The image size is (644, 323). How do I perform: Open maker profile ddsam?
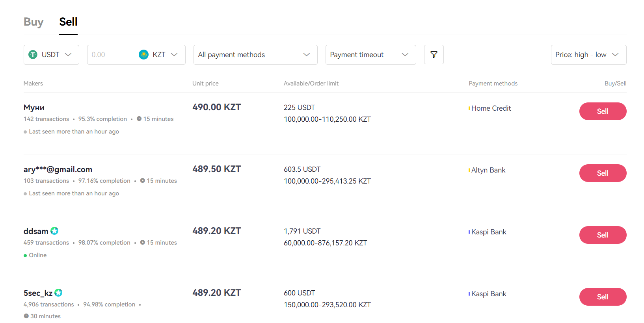(x=36, y=231)
